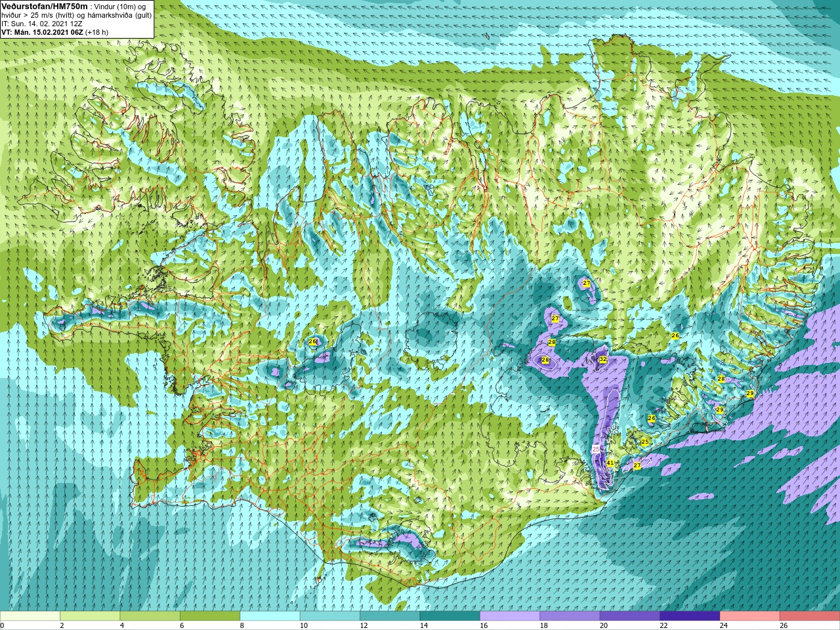Image resolution: width=840 pixels, height=630 pixels.
Task: Click the yellow 32 maximum gust label
Action: pyautogui.click(x=602, y=359)
